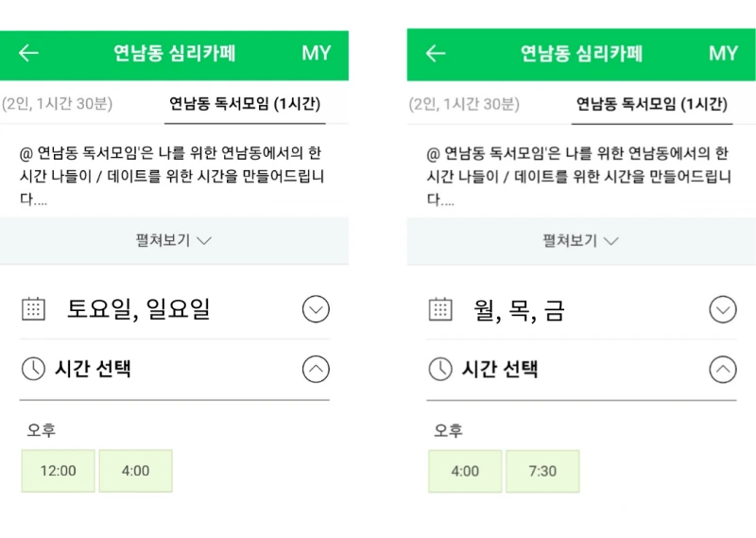Click the clock icon in the right panel

point(440,369)
